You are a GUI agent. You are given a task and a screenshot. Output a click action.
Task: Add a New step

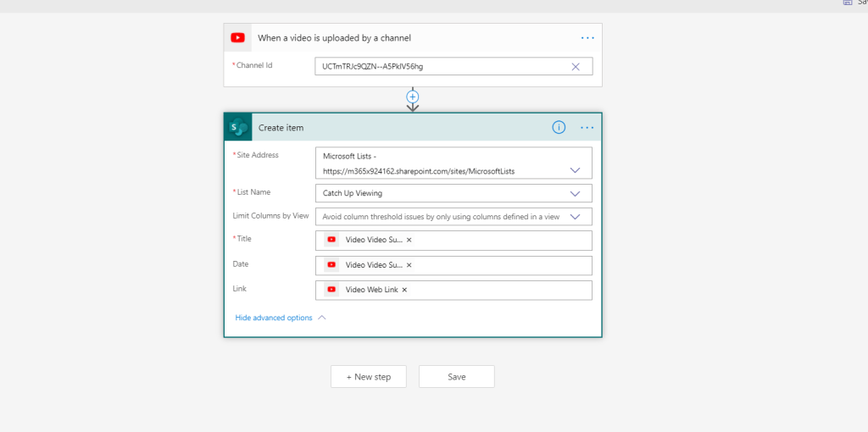pos(369,377)
